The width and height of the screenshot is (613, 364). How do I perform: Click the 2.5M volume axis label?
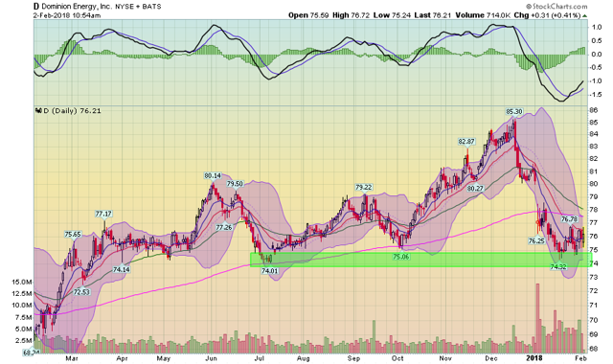click(x=23, y=341)
